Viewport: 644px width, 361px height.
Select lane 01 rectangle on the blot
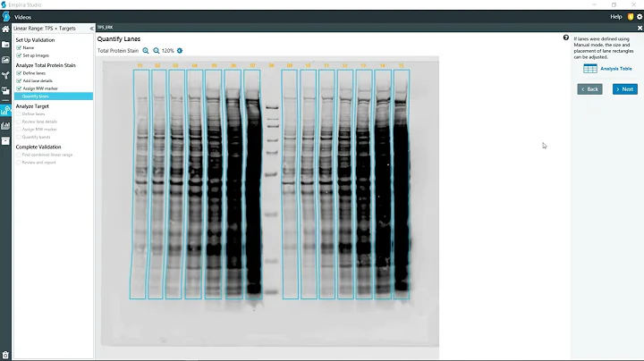(140, 184)
